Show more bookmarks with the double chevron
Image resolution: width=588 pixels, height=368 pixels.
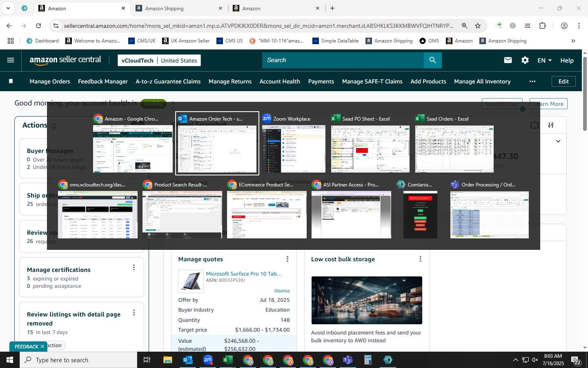573,41
